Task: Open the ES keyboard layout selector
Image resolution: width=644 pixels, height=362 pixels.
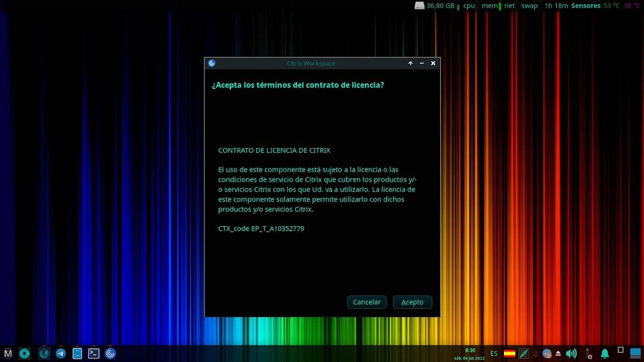Action: point(494,353)
